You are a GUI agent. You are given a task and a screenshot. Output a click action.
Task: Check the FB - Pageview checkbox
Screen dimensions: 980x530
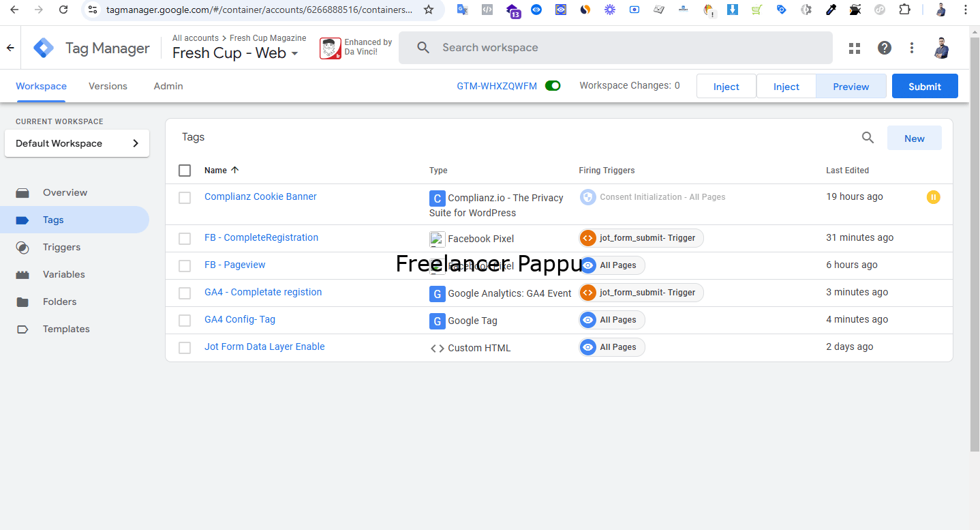coord(185,266)
